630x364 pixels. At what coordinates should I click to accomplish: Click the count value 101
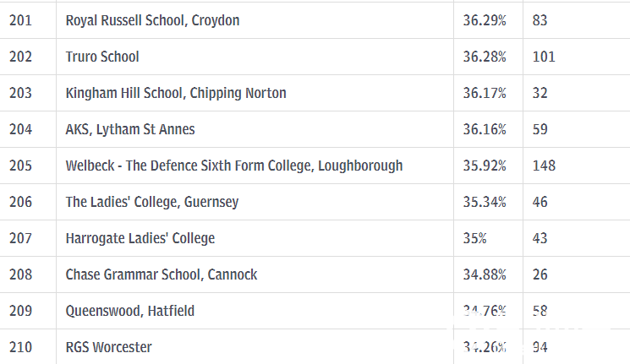(544, 57)
